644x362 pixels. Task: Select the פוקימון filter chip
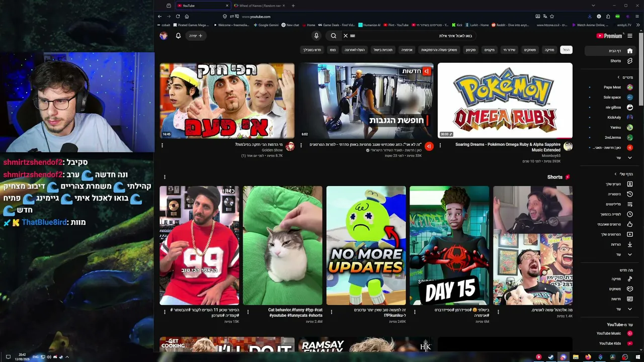click(x=471, y=50)
